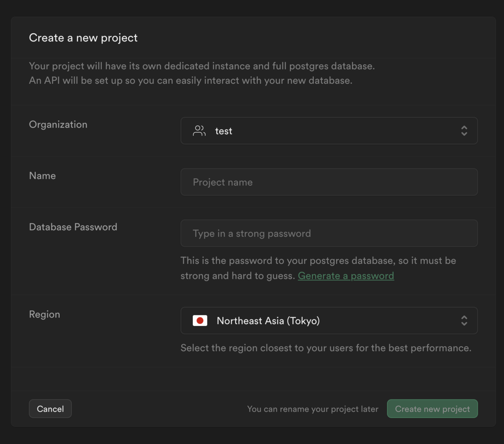This screenshot has height=444, width=504.
Task: Click the Organization field label
Action: (58, 124)
